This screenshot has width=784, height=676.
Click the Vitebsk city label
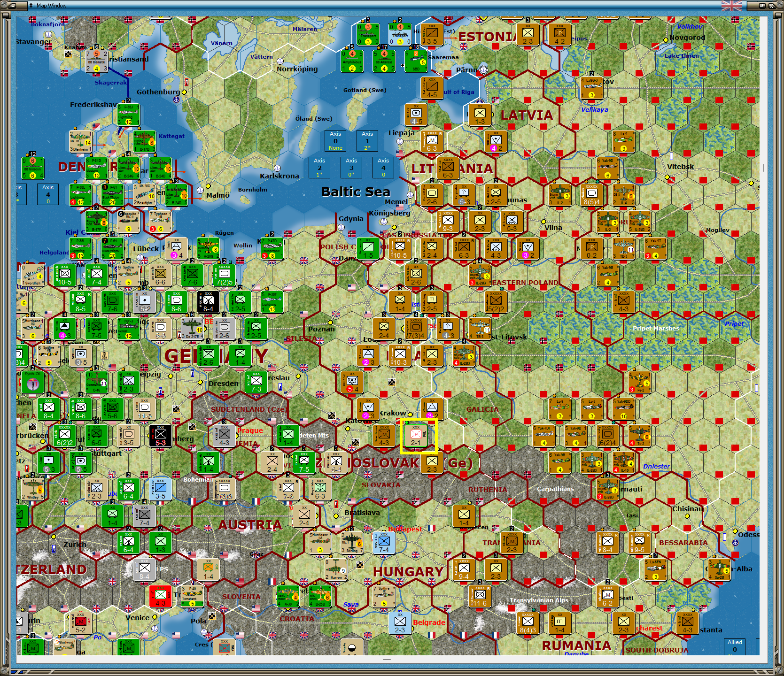click(x=680, y=167)
